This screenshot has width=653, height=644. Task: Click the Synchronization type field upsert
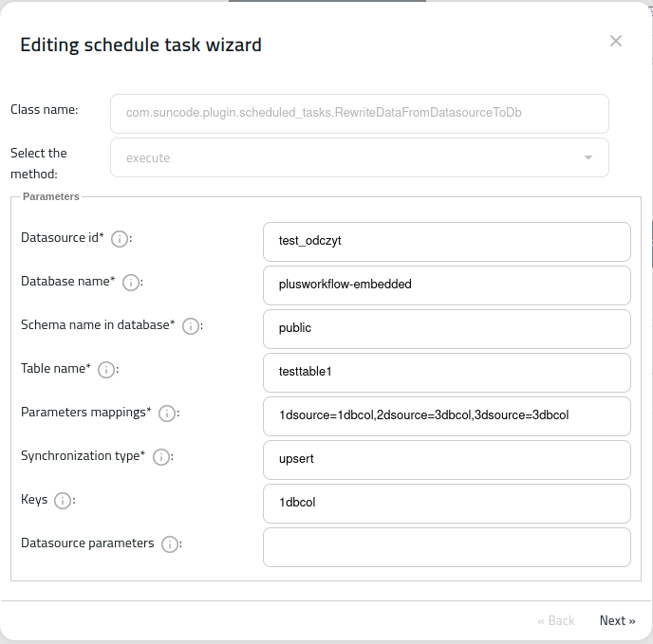447,460
